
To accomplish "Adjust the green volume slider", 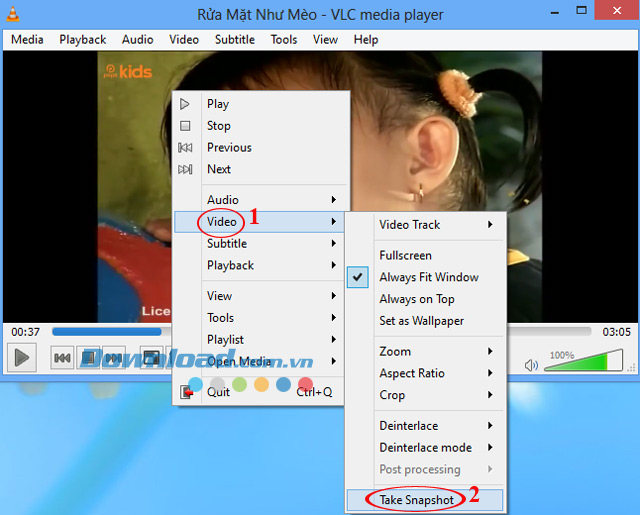I will click(x=583, y=360).
